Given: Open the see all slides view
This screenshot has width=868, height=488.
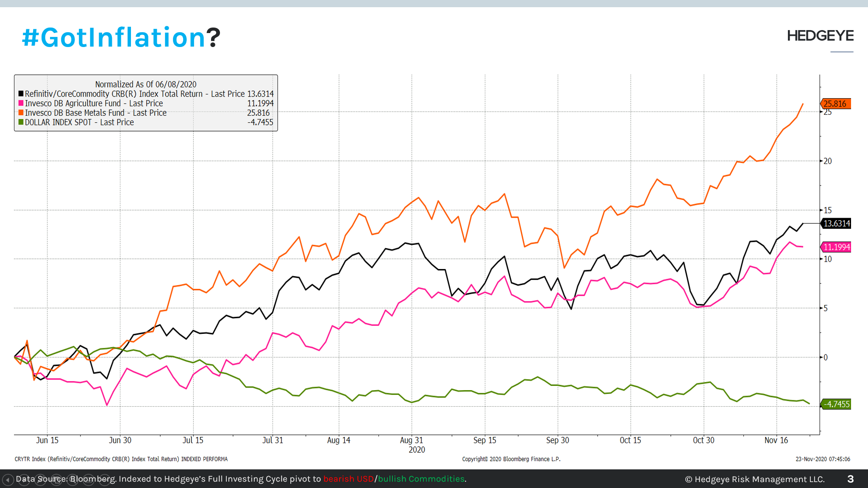Looking at the screenshot, I should (56, 480).
